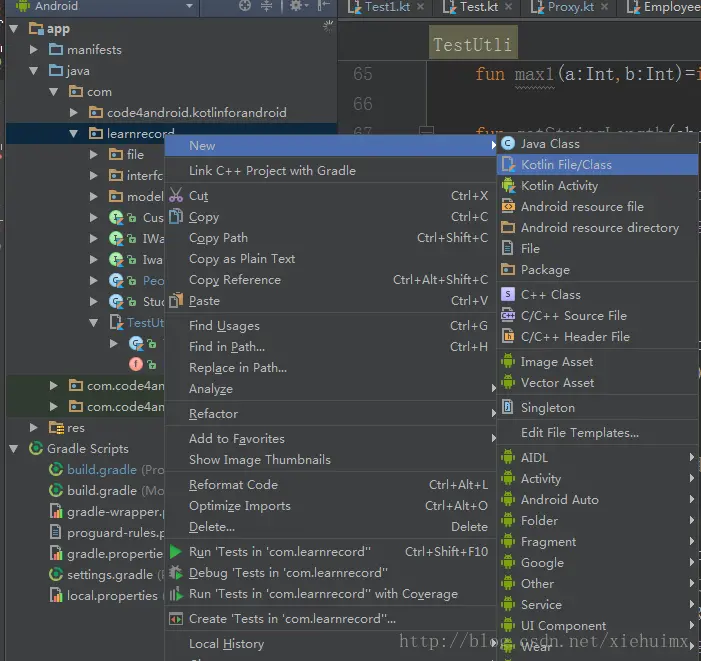Collapse the java folder
This screenshot has height=661, width=701.
34,71
